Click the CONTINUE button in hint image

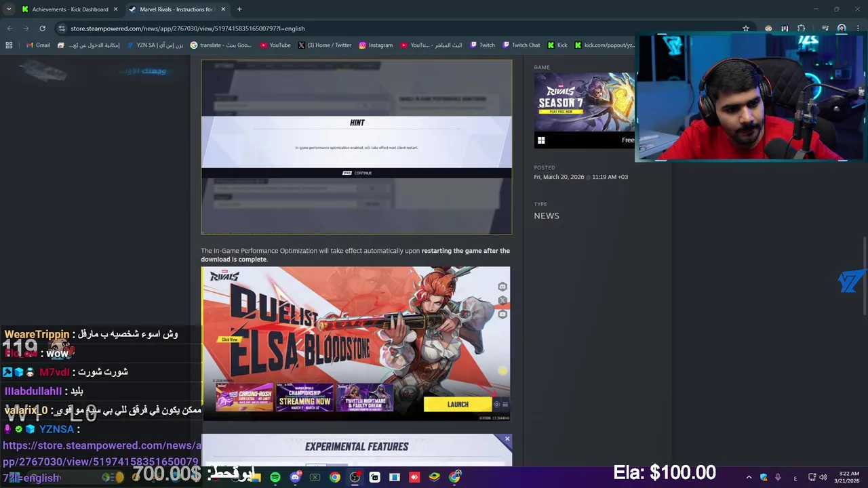[x=357, y=173]
